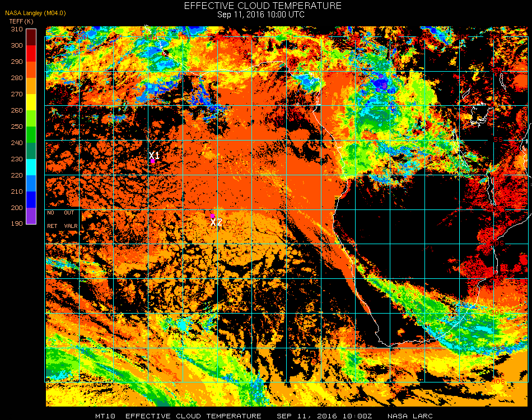This screenshot has height=420, width=532.
Task: Select the dark blue 200-210 K legend swatch
Action: [x=31, y=200]
